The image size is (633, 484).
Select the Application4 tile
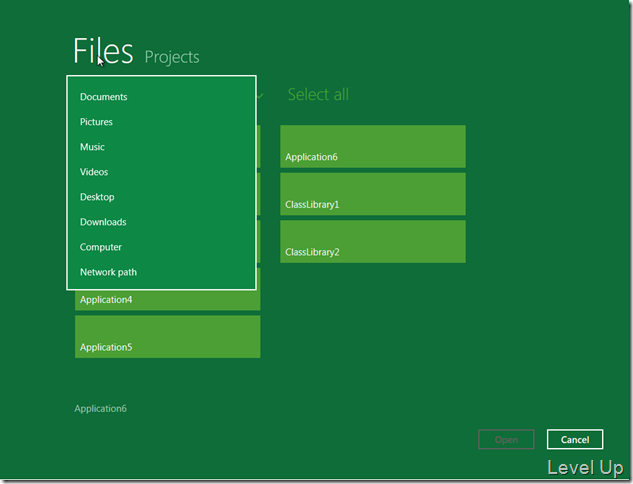pyautogui.click(x=168, y=300)
